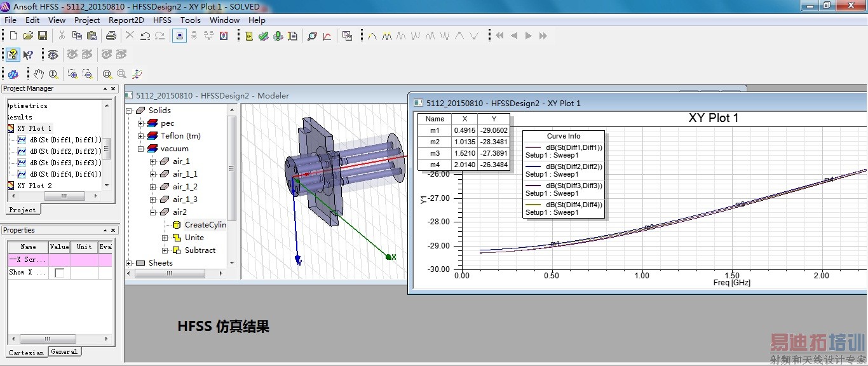This screenshot has height=366, width=868.
Task: Expand the pec material node
Action: [141, 123]
